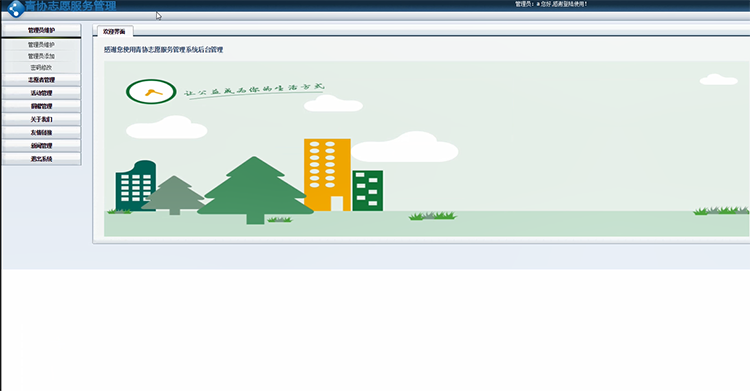The width and height of the screenshot is (750, 391).
Task: Open the 管理员维护 submenu link
Action: coord(41,45)
